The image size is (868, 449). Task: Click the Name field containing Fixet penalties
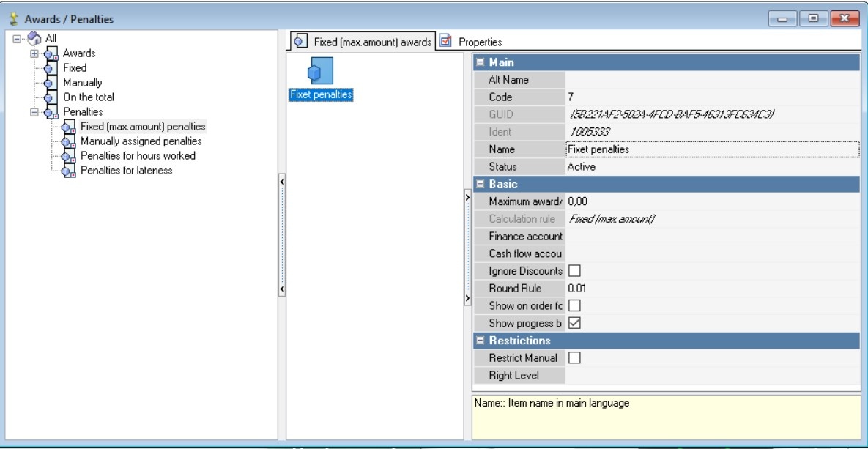point(711,149)
